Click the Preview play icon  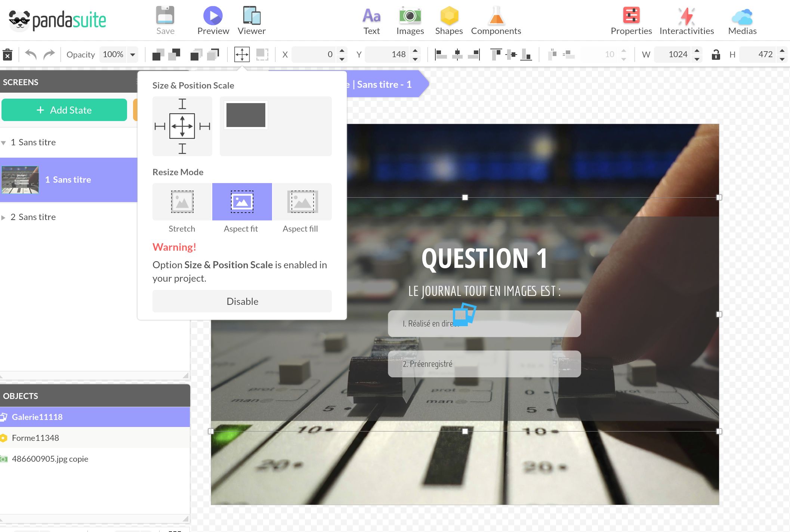tap(213, 16)
